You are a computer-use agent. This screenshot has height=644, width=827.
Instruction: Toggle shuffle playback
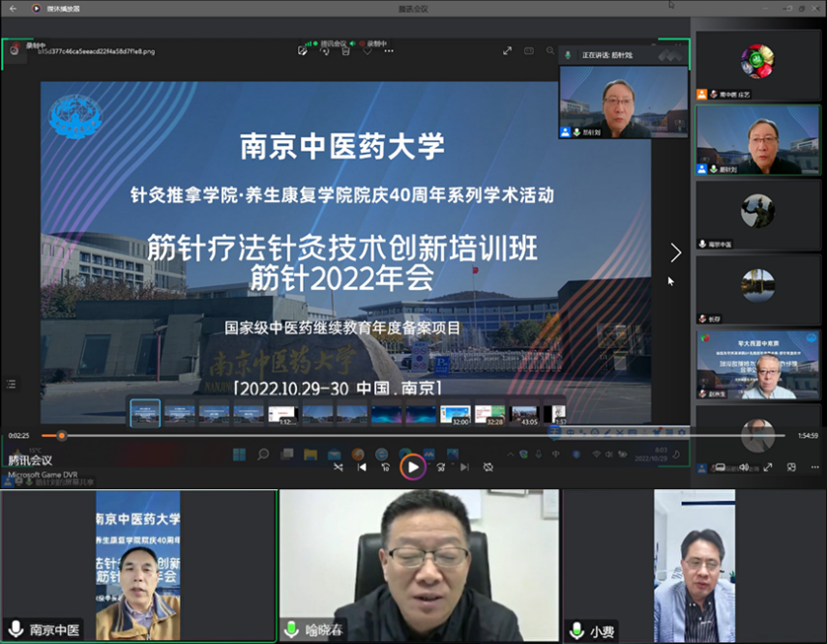coord(339,467)
